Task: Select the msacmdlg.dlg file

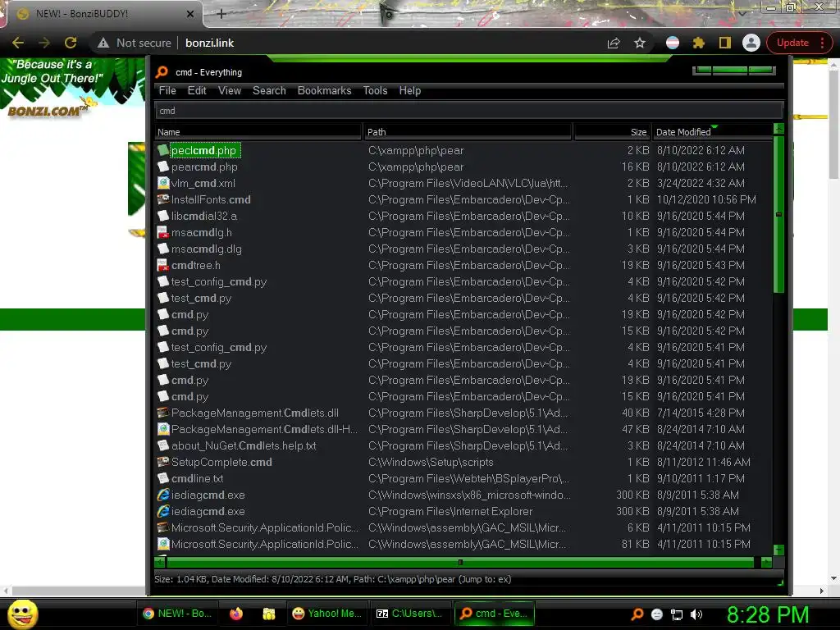Action: [206, 249]
